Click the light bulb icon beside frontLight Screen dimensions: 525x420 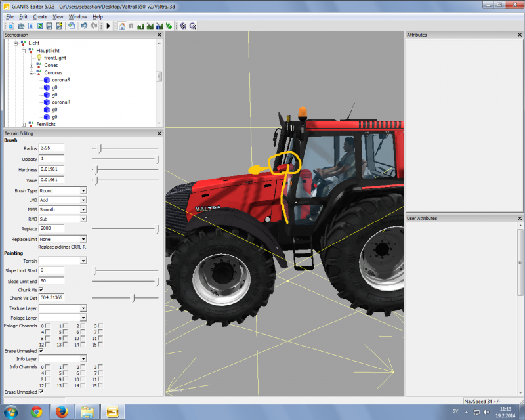(x=39, y=58)
